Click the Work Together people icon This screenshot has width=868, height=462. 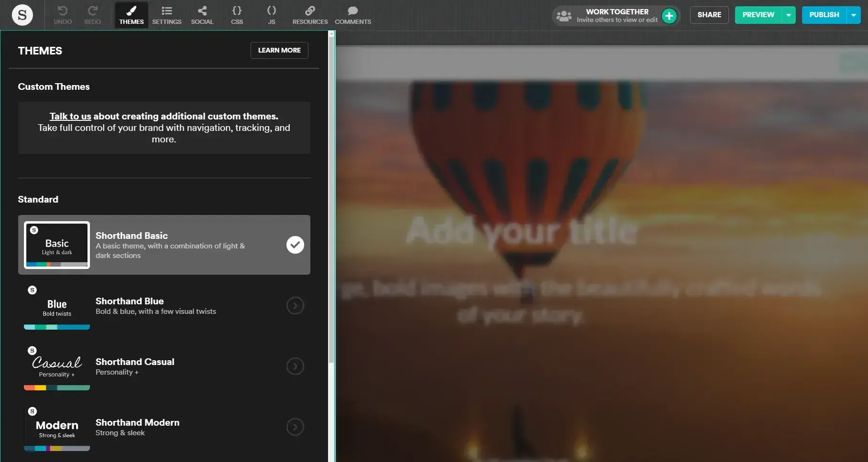pyautogui.click(x=564, y=16)
